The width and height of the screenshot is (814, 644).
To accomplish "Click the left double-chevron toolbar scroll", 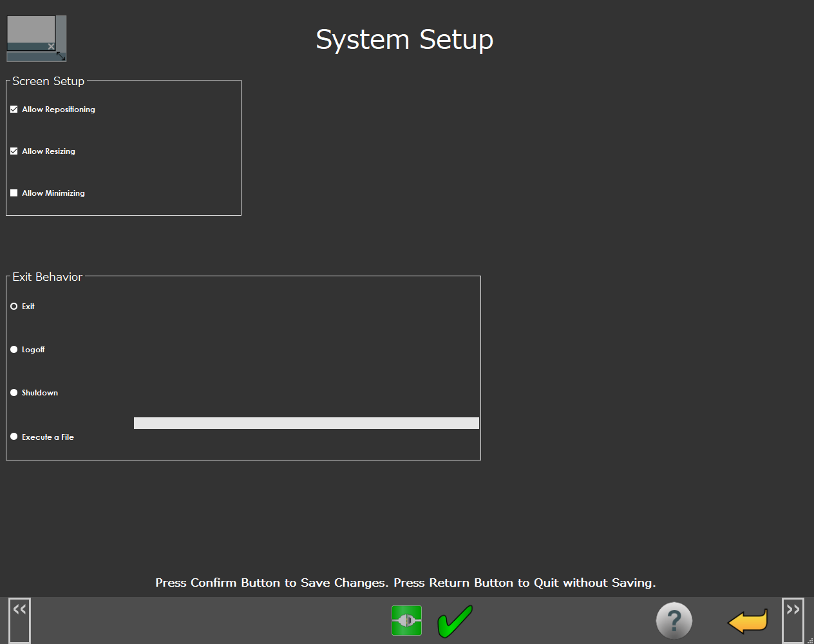I will click(19, 620).
